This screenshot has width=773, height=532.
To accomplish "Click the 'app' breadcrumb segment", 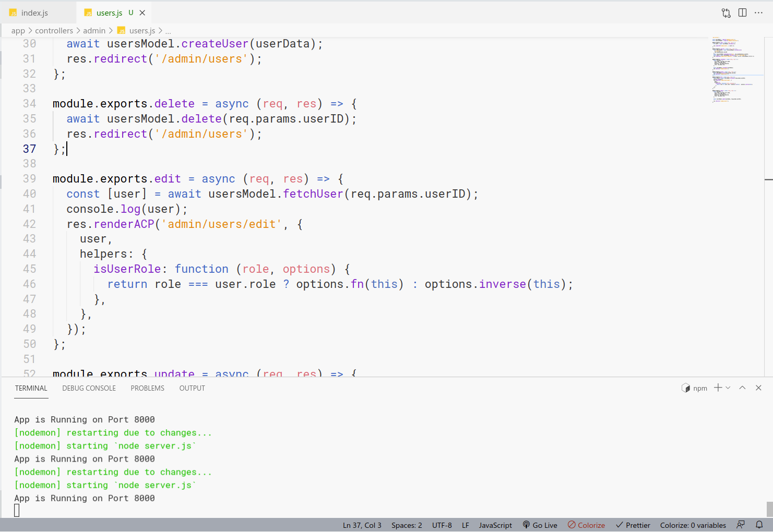I will (x=18, y=31).
